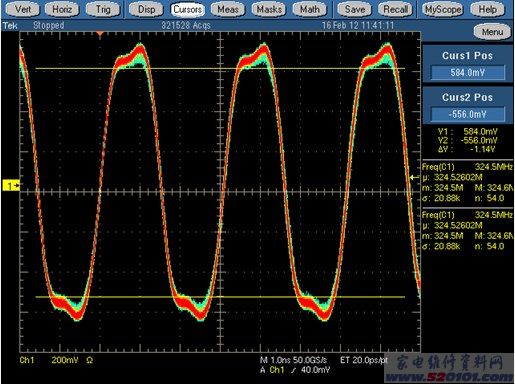Open the Horiz menu button
Screen dimensions: 515x384
[x=62, y=10]
